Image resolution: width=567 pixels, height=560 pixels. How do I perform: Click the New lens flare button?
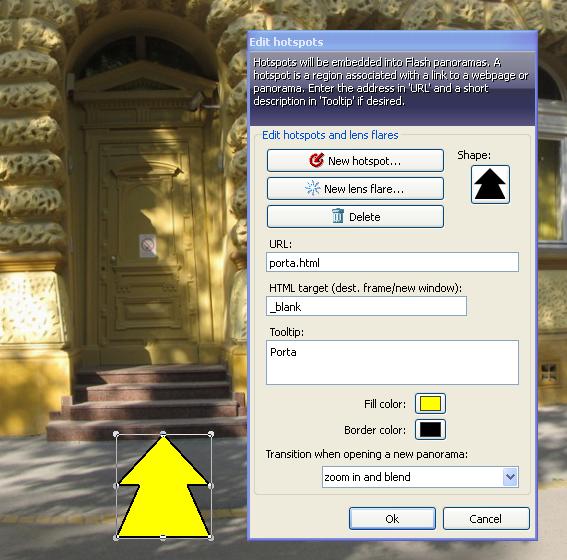[x=355, y=188]
